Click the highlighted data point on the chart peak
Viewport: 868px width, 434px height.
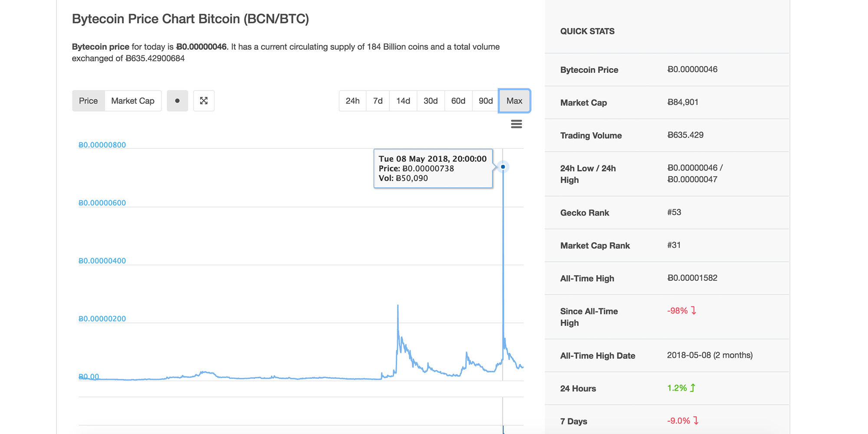pos(503,167)
